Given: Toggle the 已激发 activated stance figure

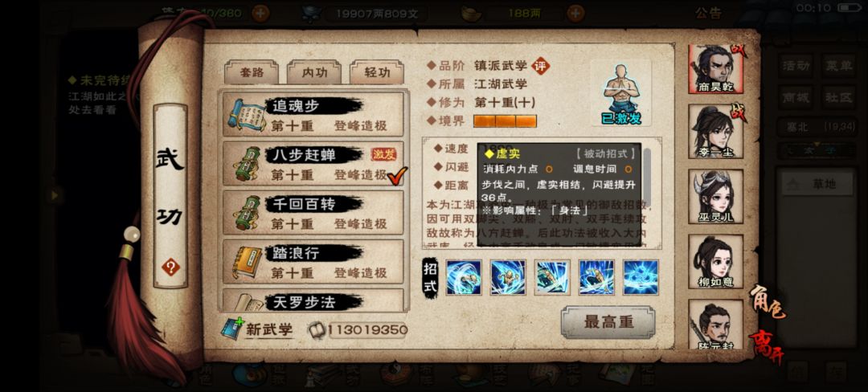Looking at the screenshot, I should (x=620, y=93).
